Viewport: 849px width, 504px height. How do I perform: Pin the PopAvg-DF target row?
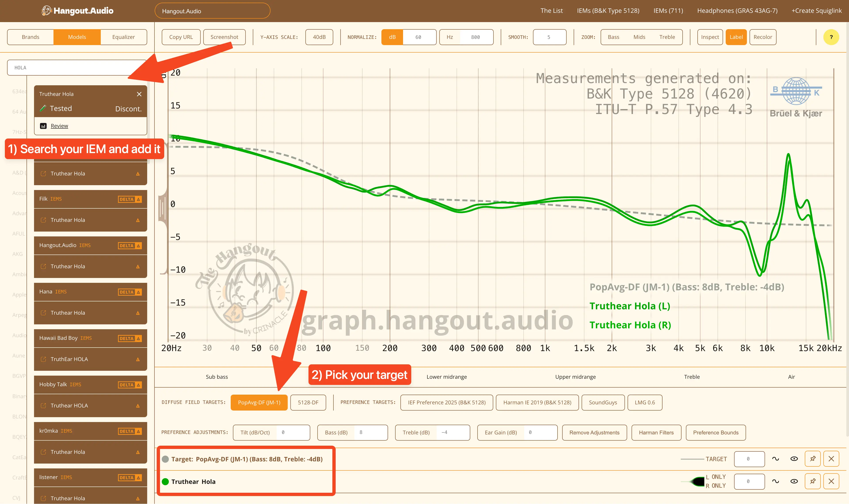pos(812,459)
